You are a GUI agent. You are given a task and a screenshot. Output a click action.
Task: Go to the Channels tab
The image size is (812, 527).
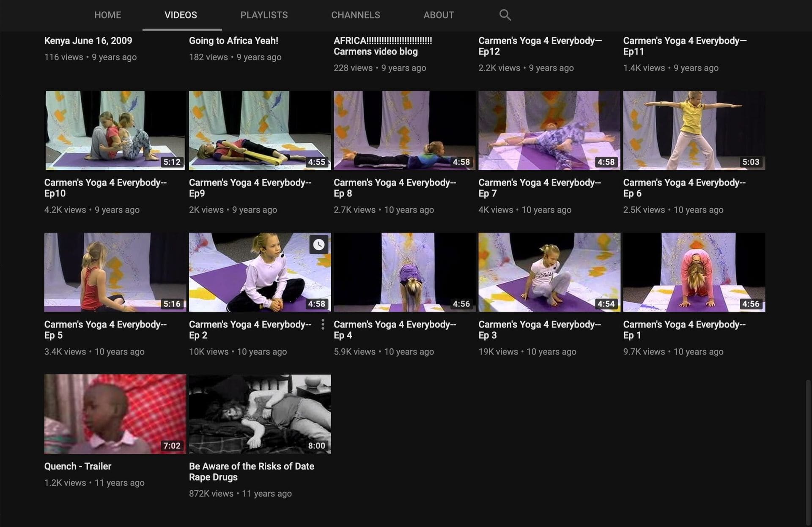click(x=356, y=15)
